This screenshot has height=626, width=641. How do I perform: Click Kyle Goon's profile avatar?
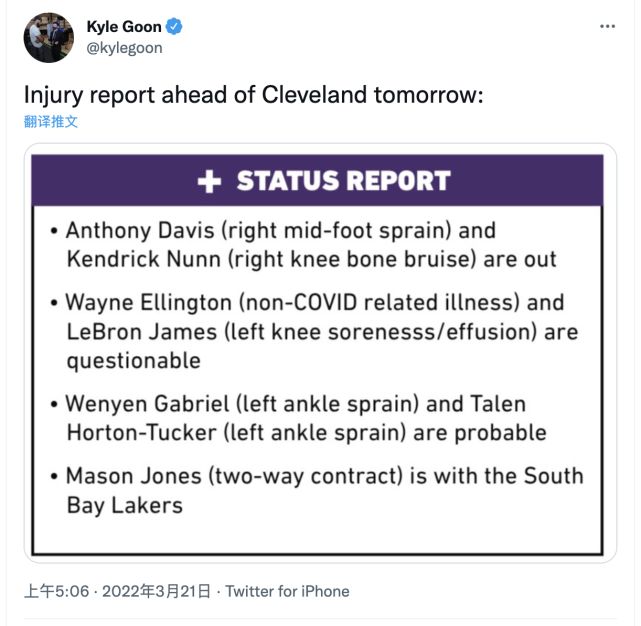[x=48, y=37]
